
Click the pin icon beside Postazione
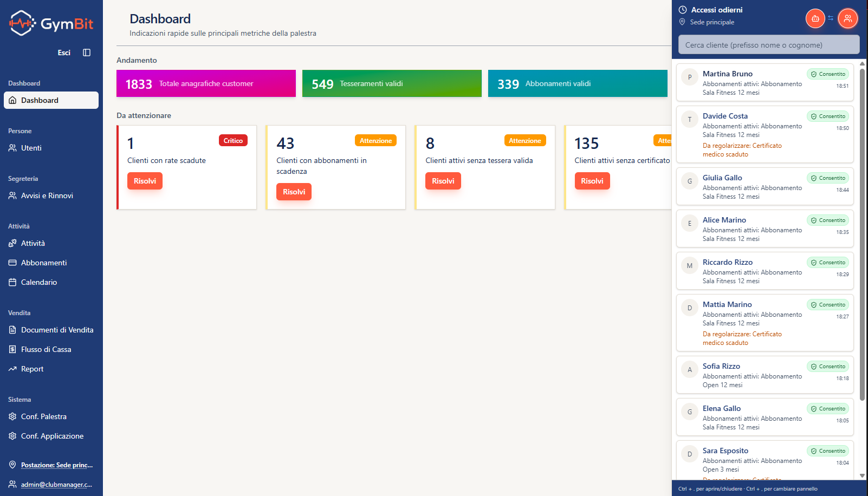coord(12,465)
